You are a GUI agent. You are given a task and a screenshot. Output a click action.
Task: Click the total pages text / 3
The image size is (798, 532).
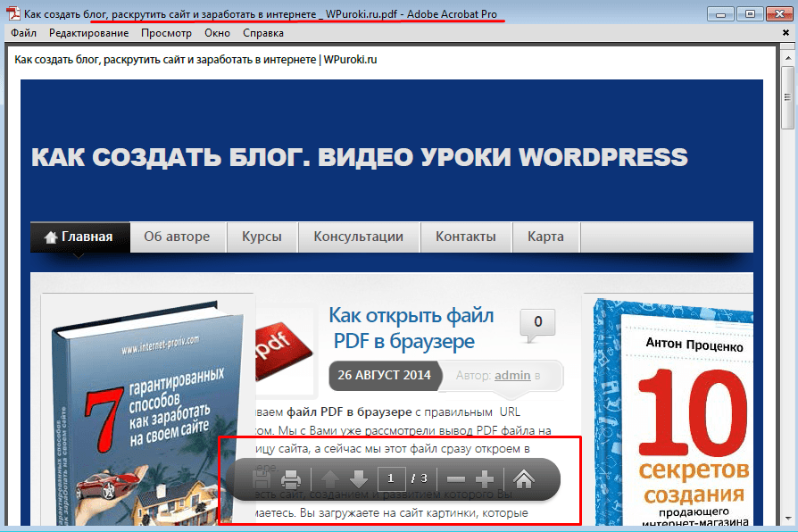coord(420,478)
